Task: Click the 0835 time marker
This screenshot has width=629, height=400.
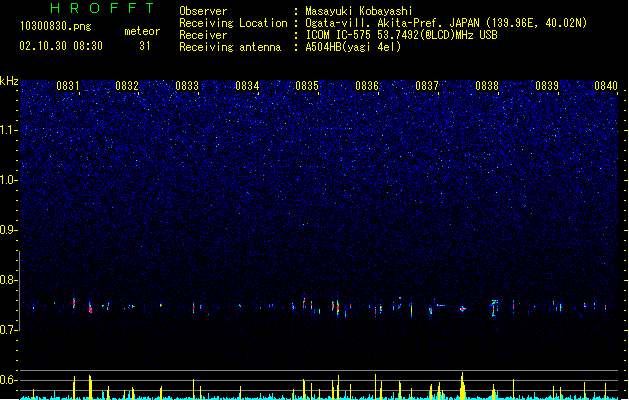Action: 307,86
